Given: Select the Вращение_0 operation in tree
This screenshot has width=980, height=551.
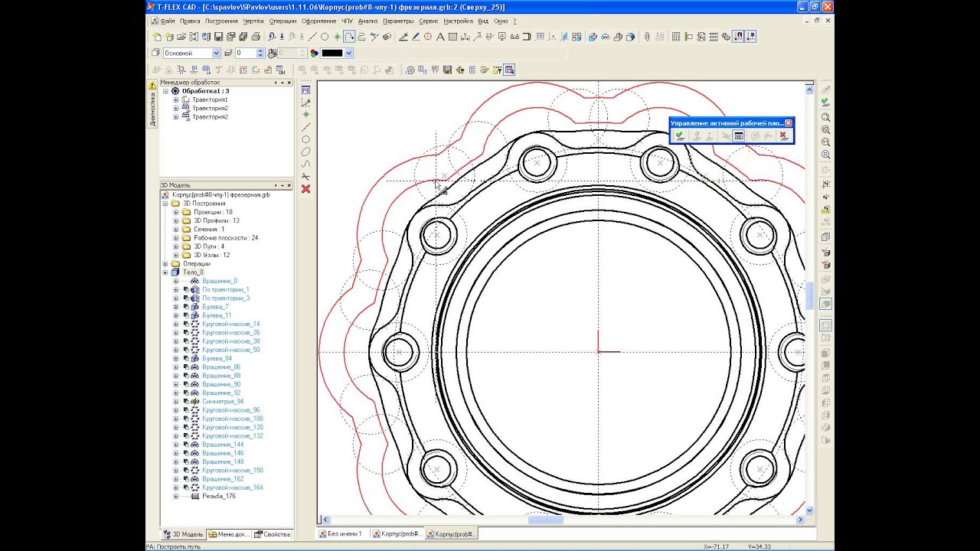Looking at the screenshot, I should (x=219, y=281).
